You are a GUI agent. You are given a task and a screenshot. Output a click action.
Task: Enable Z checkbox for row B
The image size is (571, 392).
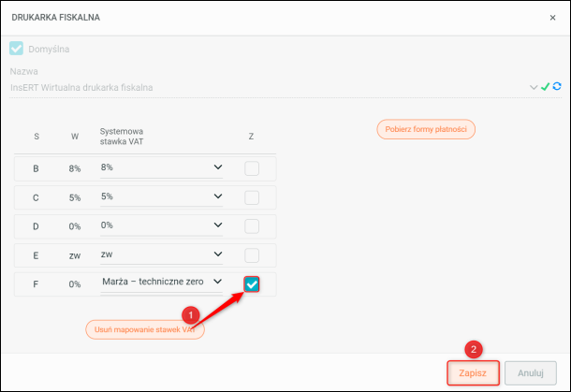tap(251, 168)
